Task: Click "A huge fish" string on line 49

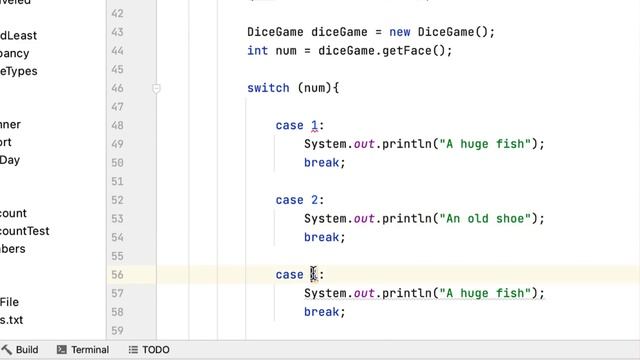Action: click(485, 144)
